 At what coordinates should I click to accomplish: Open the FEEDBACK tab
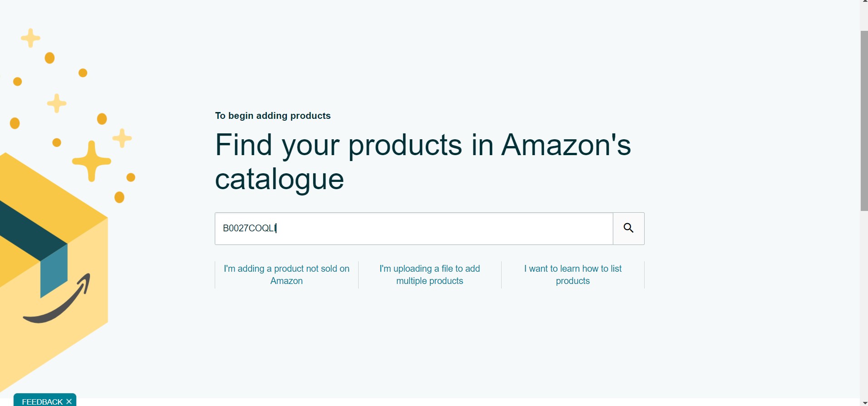[42, 401]
